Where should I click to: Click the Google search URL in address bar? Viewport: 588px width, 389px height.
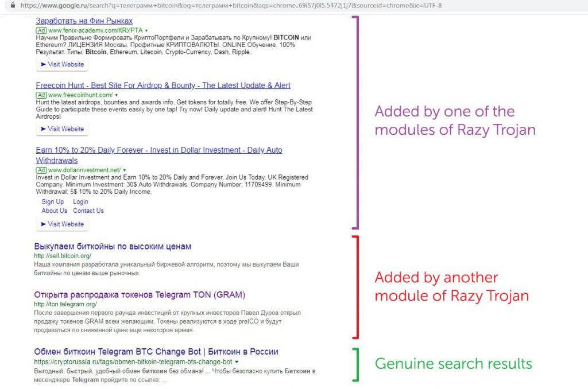[x=231, y=6]
